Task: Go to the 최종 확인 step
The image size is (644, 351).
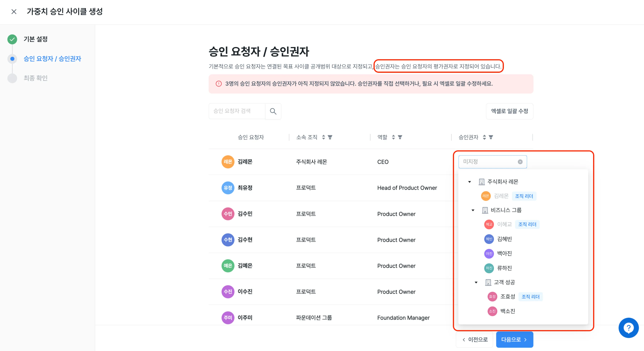Action: tap(36, 78)
